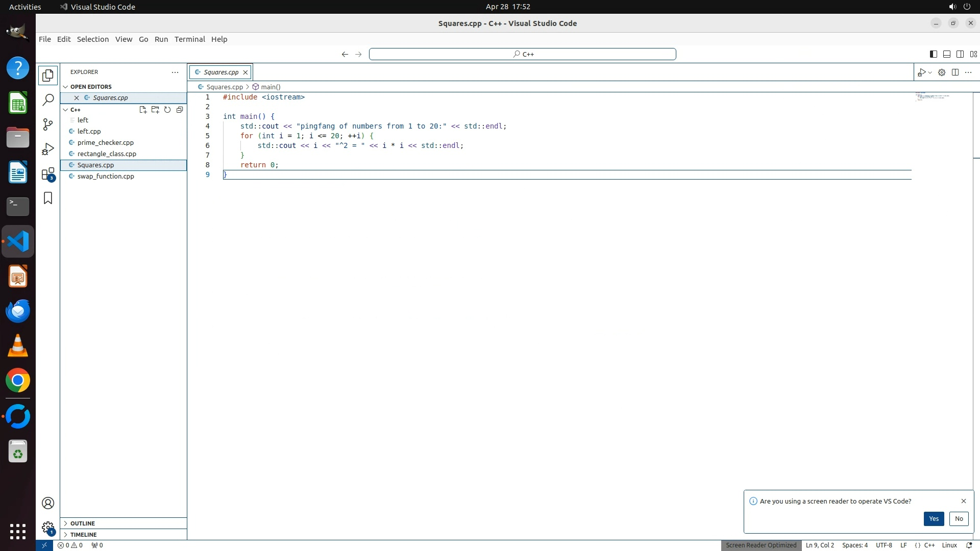Toggle the primary side bar visibility
Image resolution: width=980 pixels, height=551 pixels.
tap(933, 54)
